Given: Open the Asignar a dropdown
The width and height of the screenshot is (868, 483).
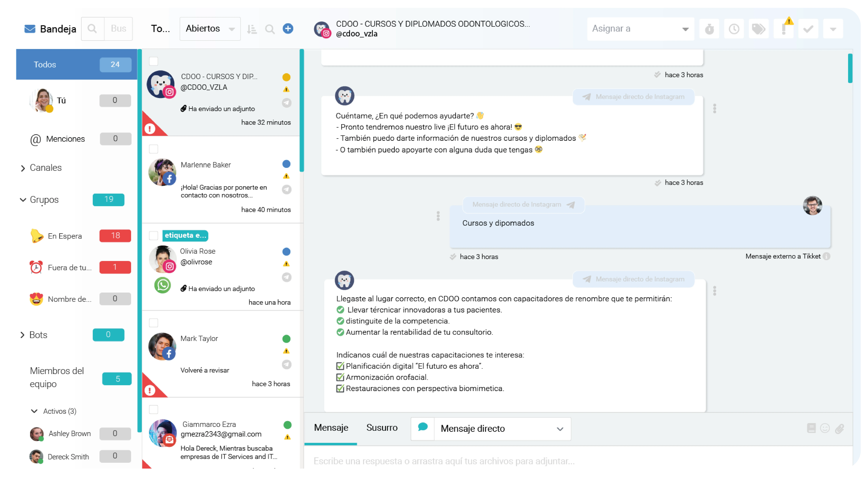Looking at the screenshot, I should (641, 29).
